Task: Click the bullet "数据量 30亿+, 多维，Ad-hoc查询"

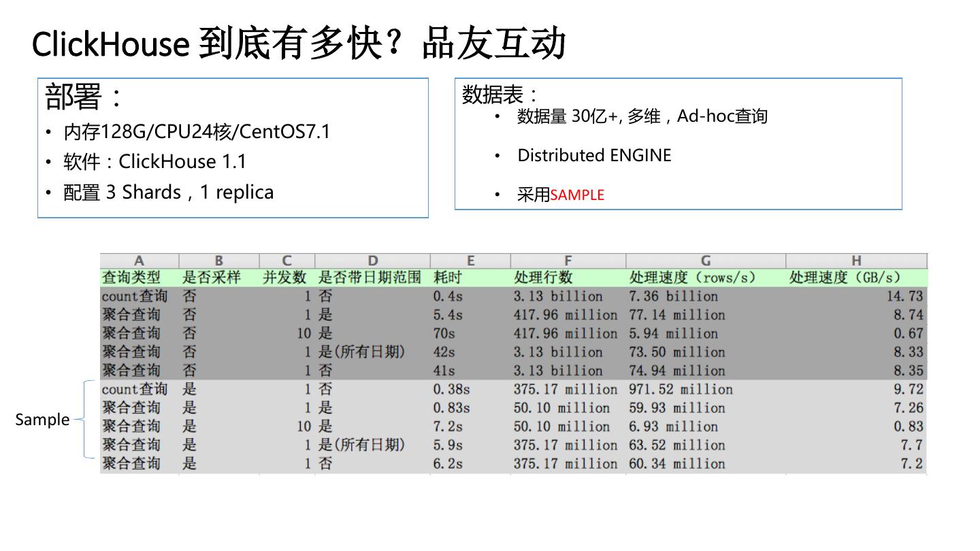Action: click(642, 116)
